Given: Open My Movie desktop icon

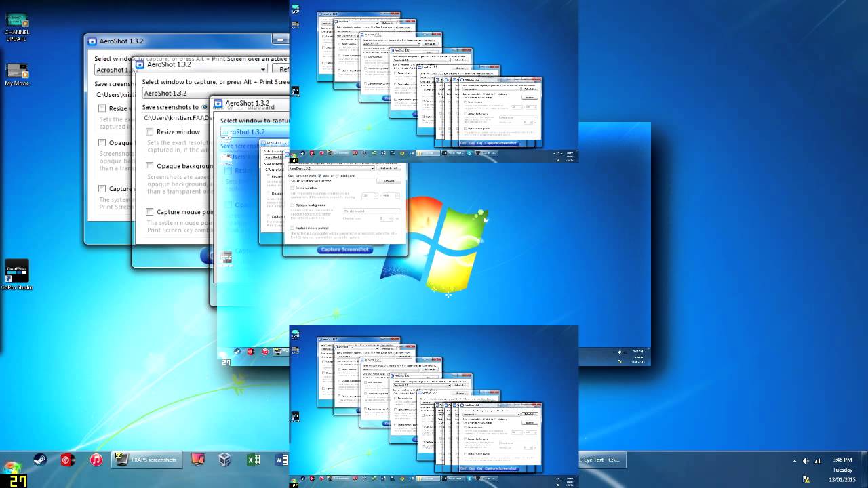Looking at the screenshot, I should tap(16, 75).
